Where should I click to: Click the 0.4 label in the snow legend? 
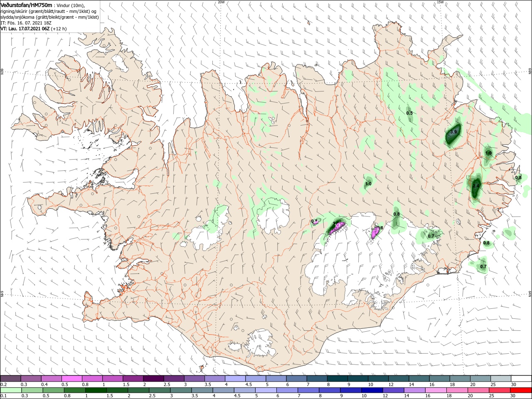coord(44,384)
